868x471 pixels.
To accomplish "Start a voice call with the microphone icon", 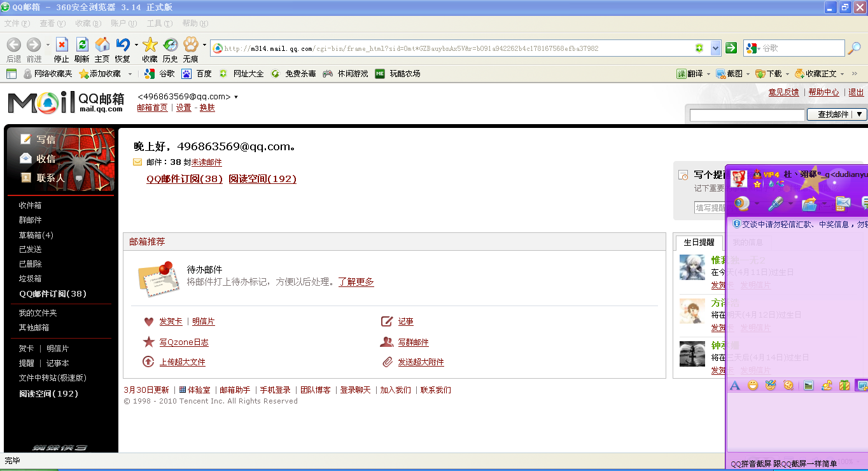I will coord(777,204).
